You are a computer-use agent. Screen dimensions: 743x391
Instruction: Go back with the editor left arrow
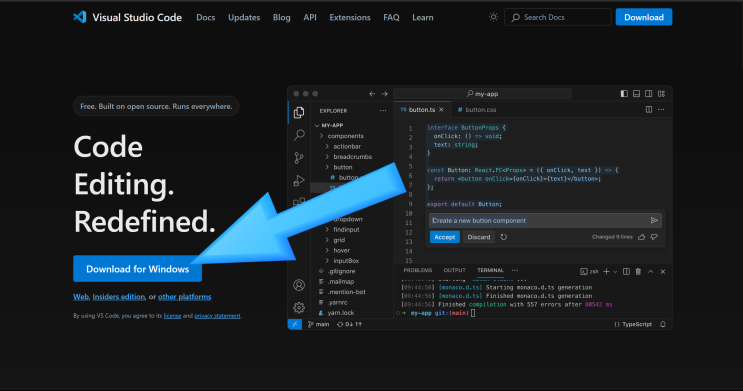[x=372, y=94]
